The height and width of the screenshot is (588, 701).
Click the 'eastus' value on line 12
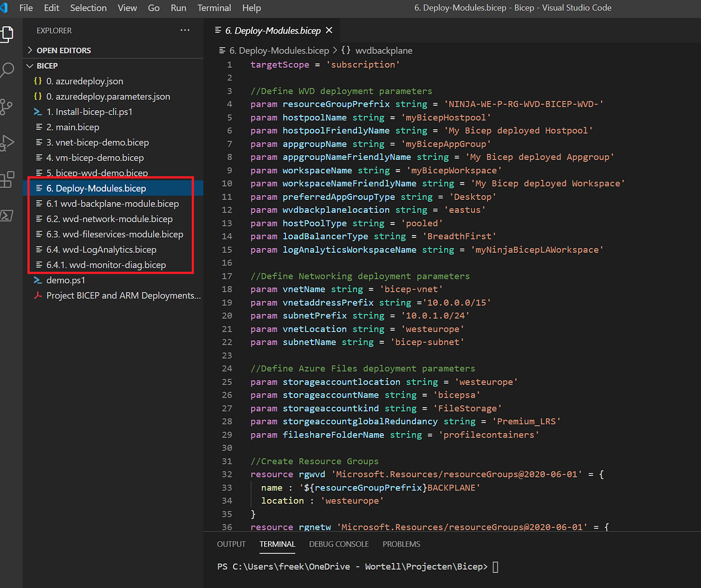pyautogui.click(x=465, y=210)
